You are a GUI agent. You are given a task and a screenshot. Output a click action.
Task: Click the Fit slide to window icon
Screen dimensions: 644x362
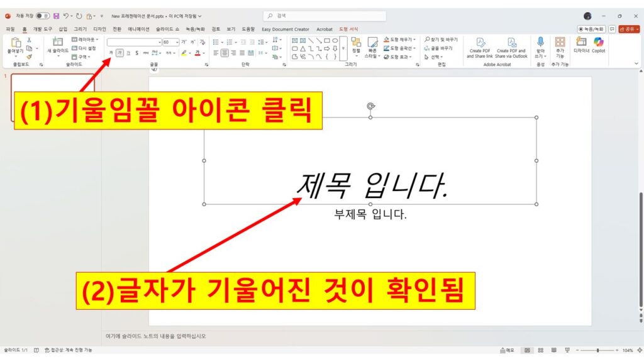pyautogui.click(x=640, y=350)
